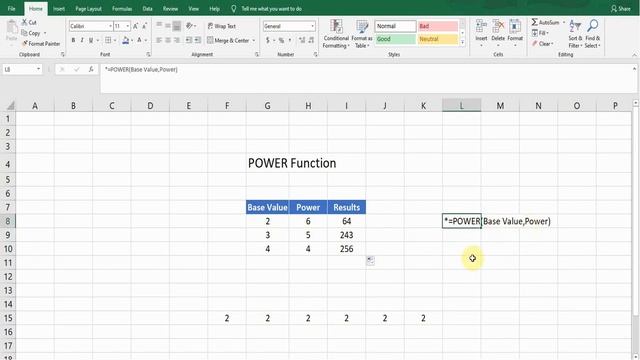Decrease font size
Viewport: 640px width, 360px height.
click(x=144, y=26)
